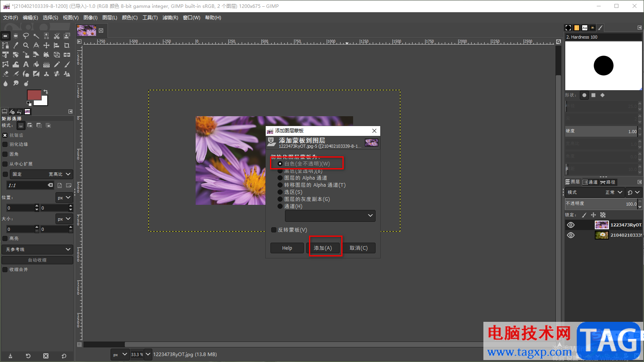Select the Zoom magnifier tool

(26, 45)
